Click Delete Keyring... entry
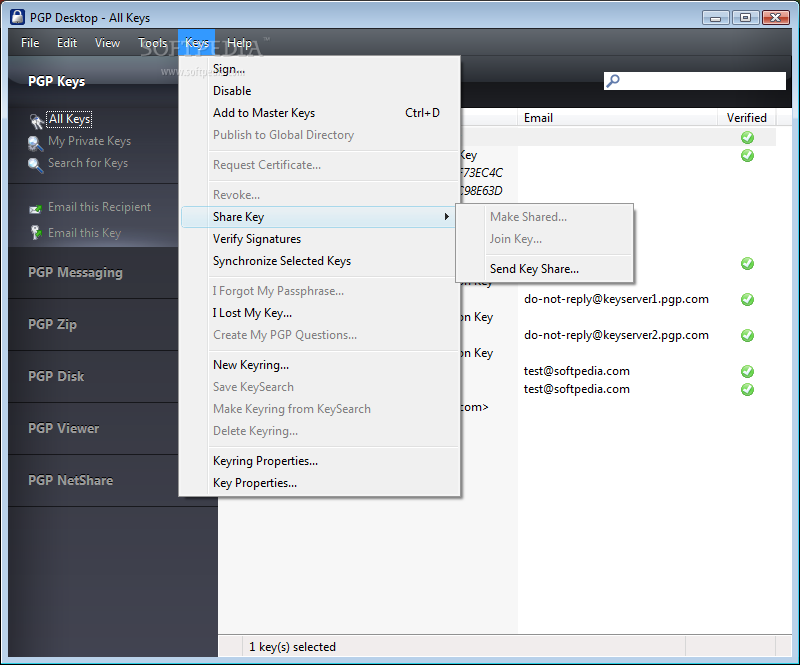Image resolution: width=800 pixels, height=665 pixels. pyautogui.click(x=319, y=431)
